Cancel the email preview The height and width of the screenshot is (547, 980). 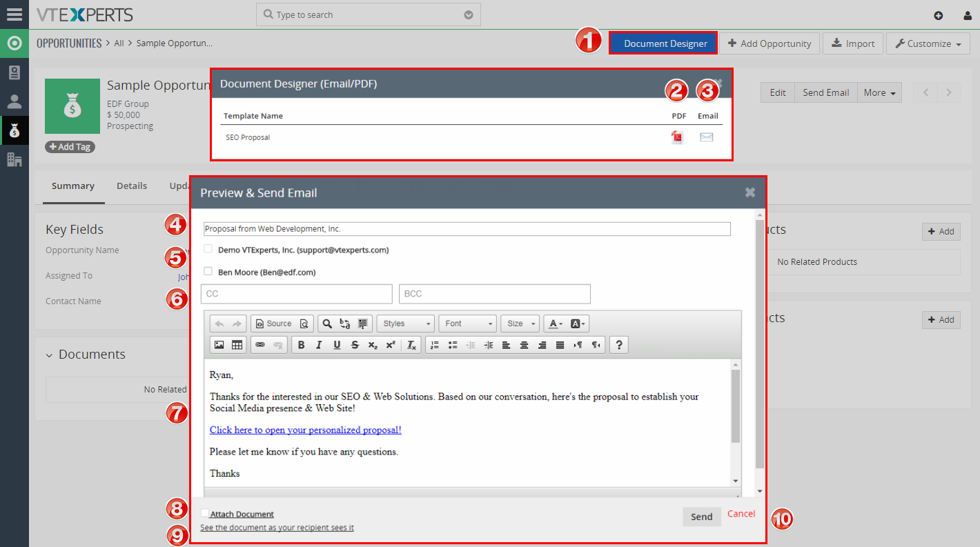coord(741,513)
